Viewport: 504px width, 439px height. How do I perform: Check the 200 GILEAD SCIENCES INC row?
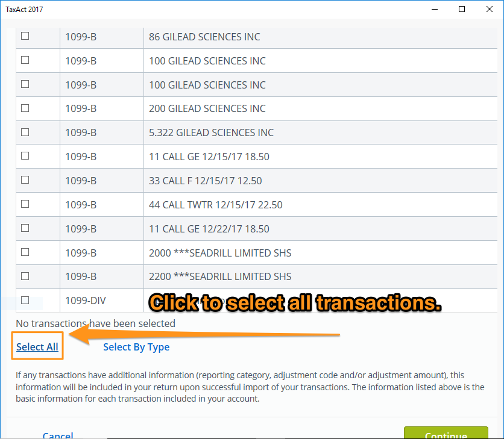point(24,108)
